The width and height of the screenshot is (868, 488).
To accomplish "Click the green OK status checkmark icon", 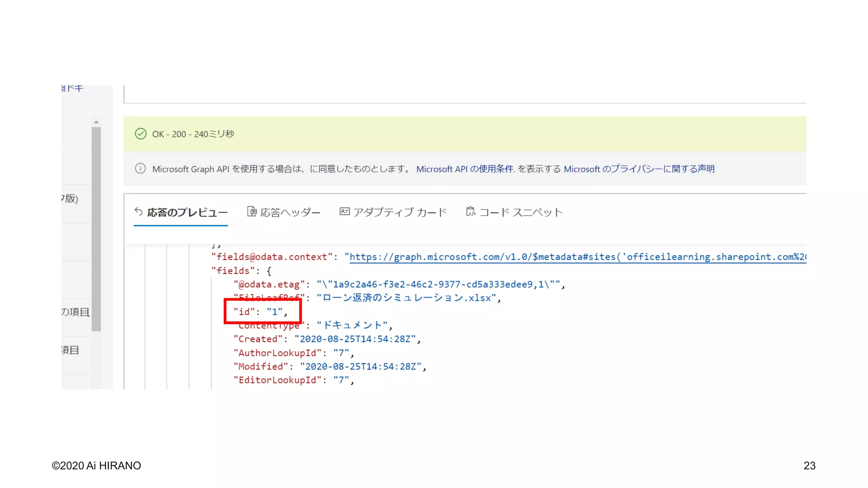I will (141, 134).
